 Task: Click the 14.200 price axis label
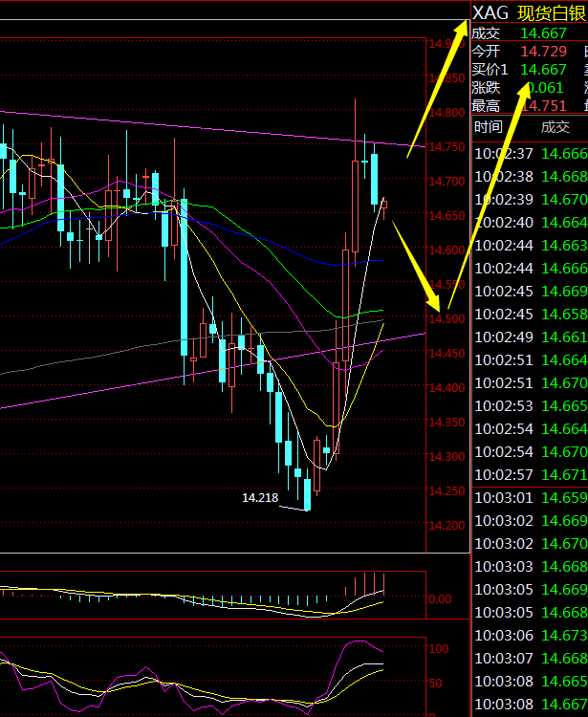(x=446, y=526)
